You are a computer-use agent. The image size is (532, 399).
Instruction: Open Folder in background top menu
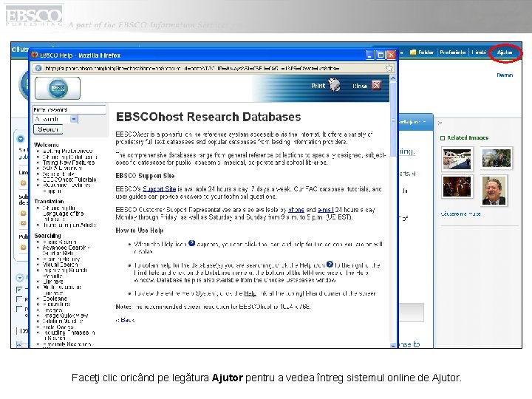pyautogui.click(x=426, y=52)
